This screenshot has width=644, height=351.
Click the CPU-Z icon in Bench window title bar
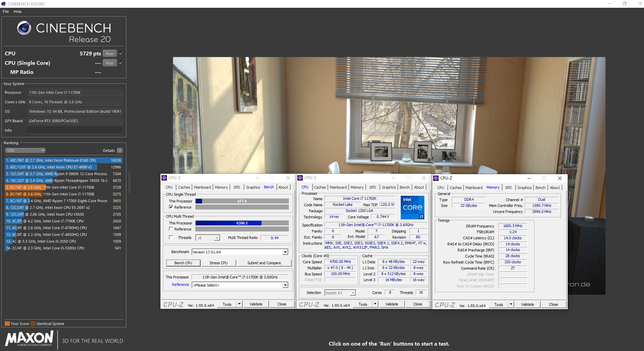click(x=164, y=178)
